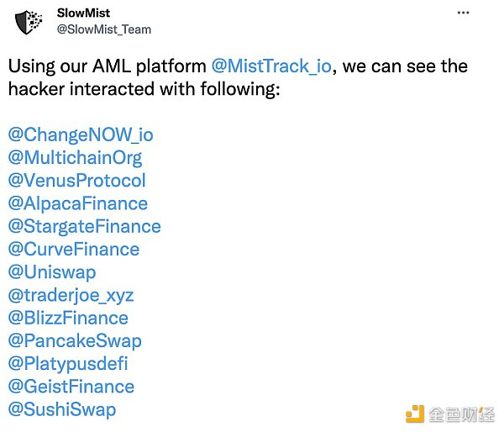Click the @traderjoe_xyz mention
The image size is (504, 432).
[71, 295]
